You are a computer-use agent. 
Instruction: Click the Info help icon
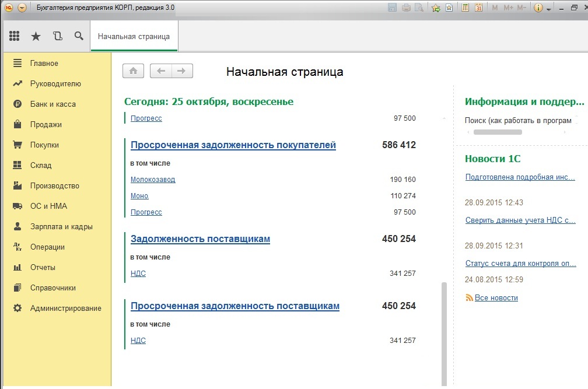pyautogui.click(x=538, y=8)
